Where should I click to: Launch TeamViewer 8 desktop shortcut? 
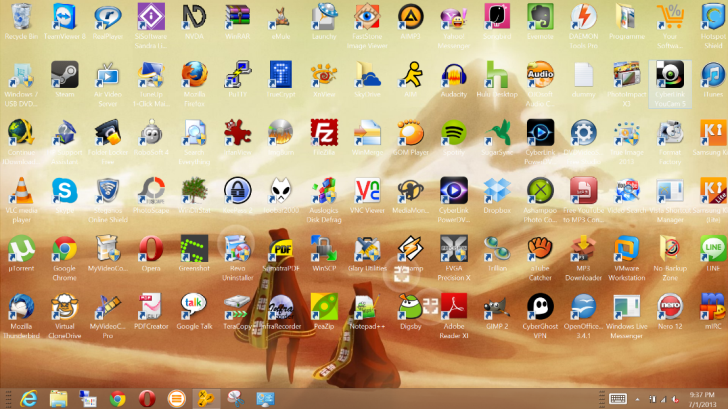coord(65,17)
